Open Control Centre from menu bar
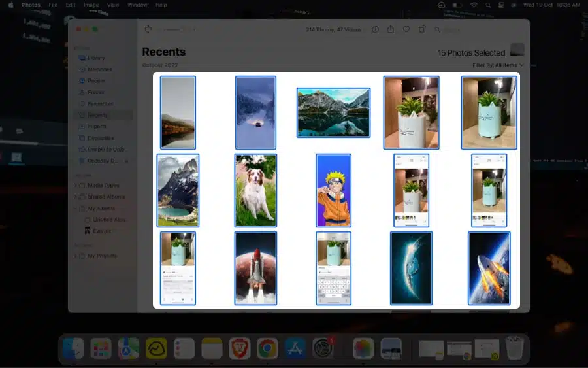The width and height of the screenshot is (588, 368). (x=501, y=5)
